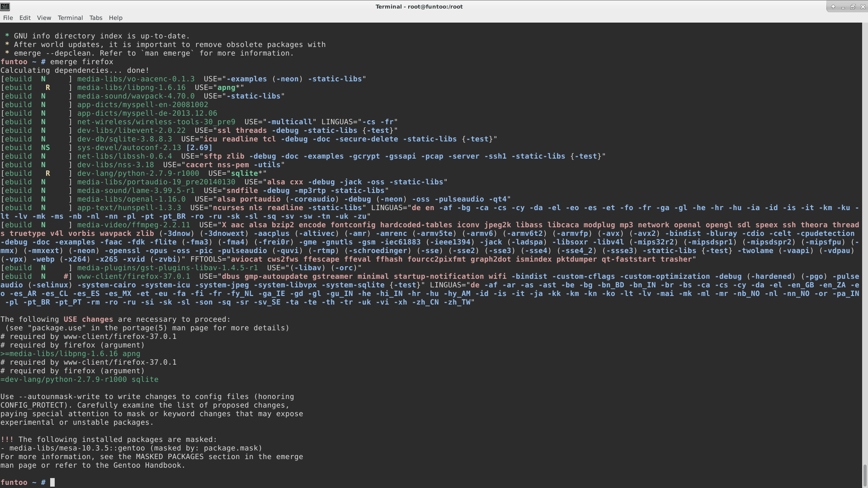
Task: Click 'sys-devel/autoconf-2.13' package
Action: (x=129, y=148)
